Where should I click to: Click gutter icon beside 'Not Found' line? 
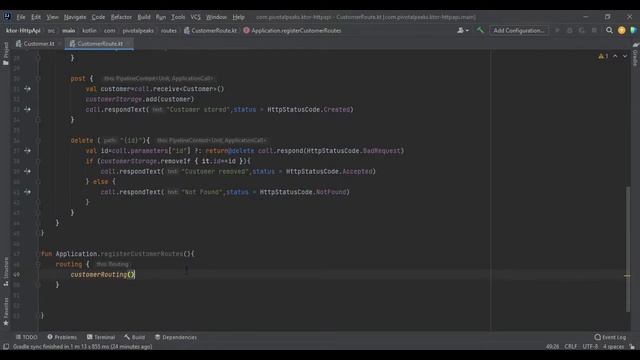click(x=27, y=192)
